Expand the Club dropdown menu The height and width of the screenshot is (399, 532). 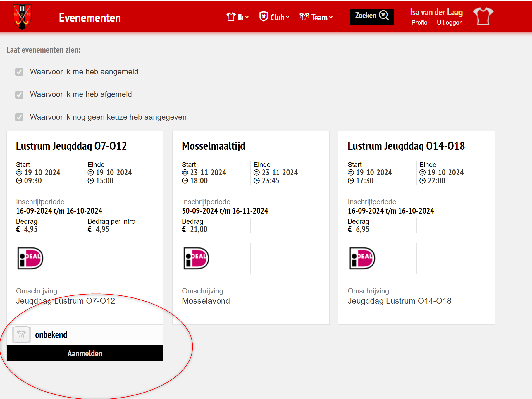click(274, 17)
